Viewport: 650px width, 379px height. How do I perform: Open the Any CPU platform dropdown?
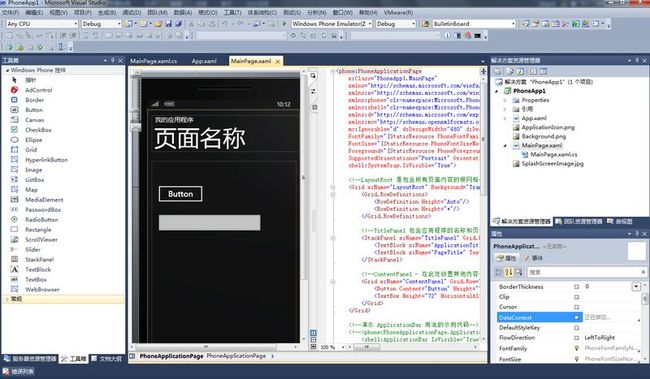coord(42,24)
